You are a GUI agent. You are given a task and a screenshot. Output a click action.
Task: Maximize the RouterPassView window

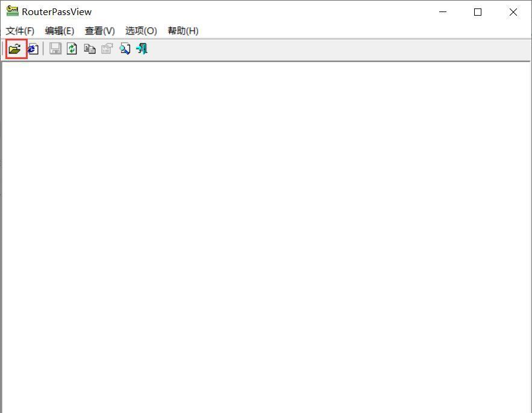tap(478, 12)
